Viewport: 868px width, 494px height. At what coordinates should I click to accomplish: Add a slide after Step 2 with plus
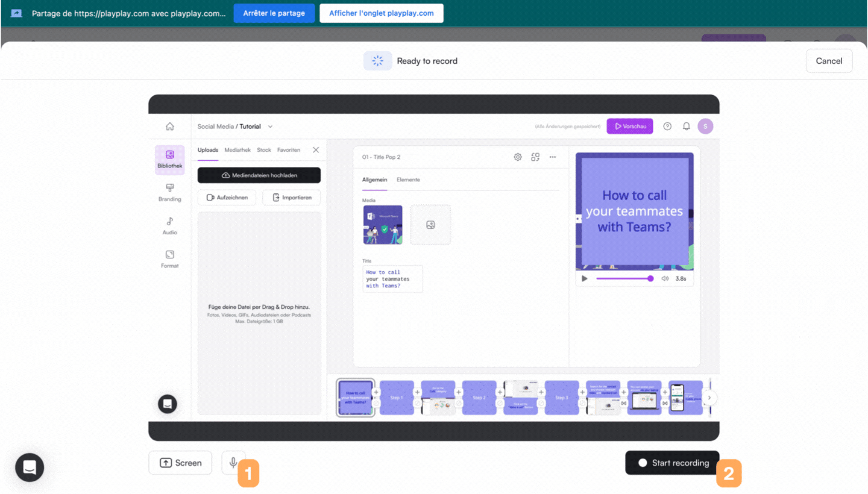(x=500, y=392)
